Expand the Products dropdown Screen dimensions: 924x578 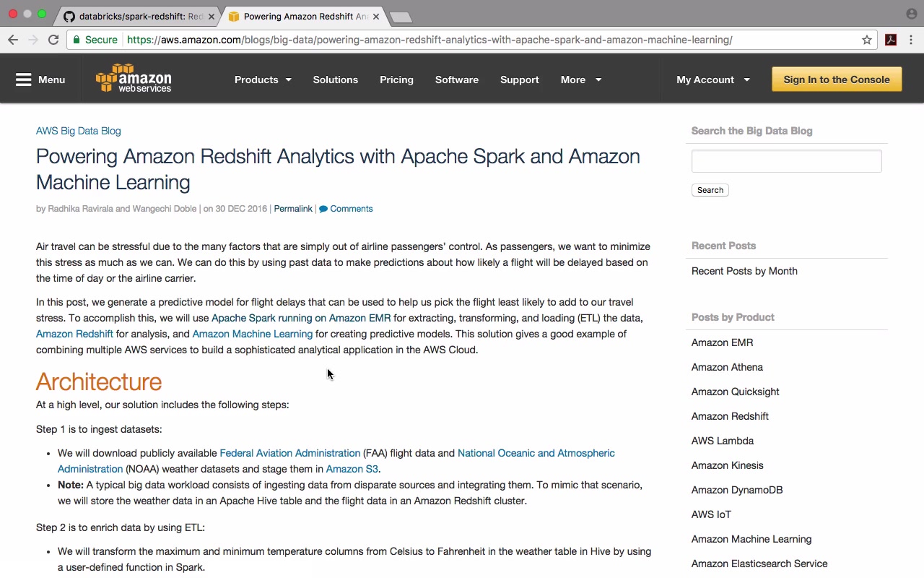263,79
